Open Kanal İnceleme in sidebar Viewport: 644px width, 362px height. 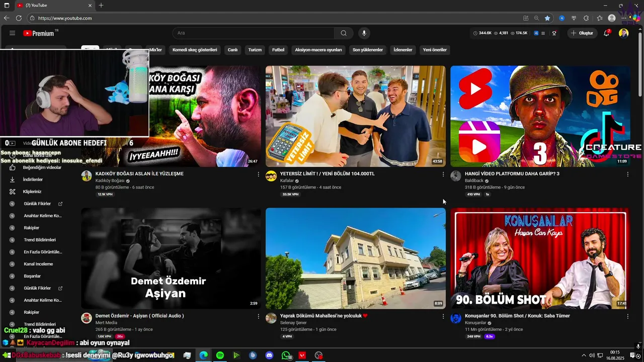38,264
